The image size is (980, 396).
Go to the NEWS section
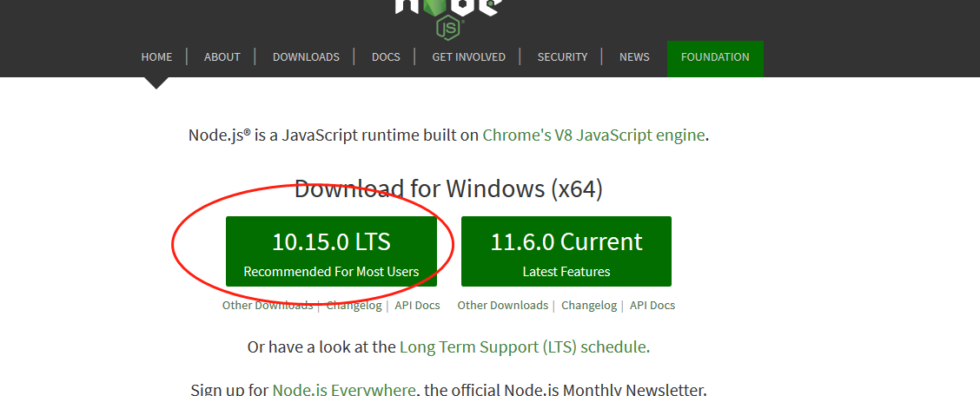pyautogui.click(x=634, y=56)
